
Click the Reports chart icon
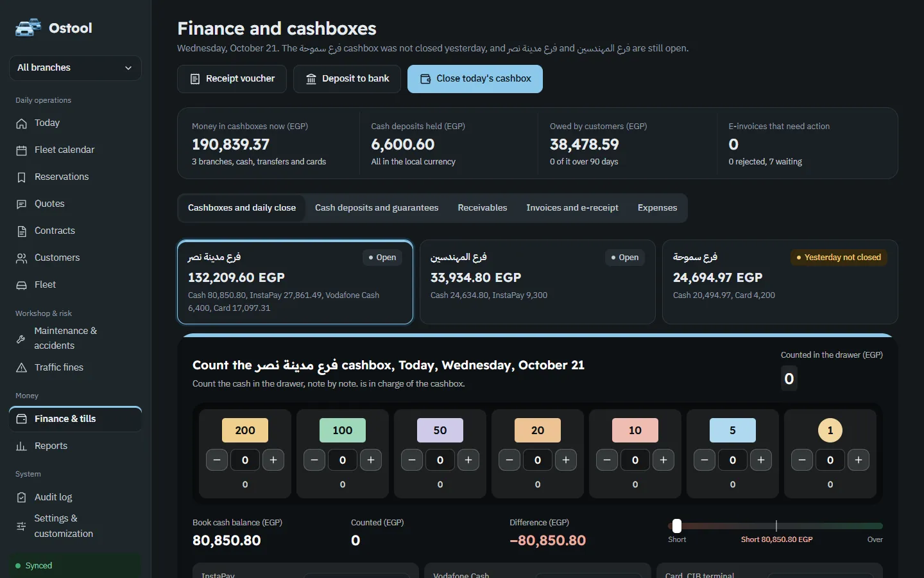pos(22,446)
